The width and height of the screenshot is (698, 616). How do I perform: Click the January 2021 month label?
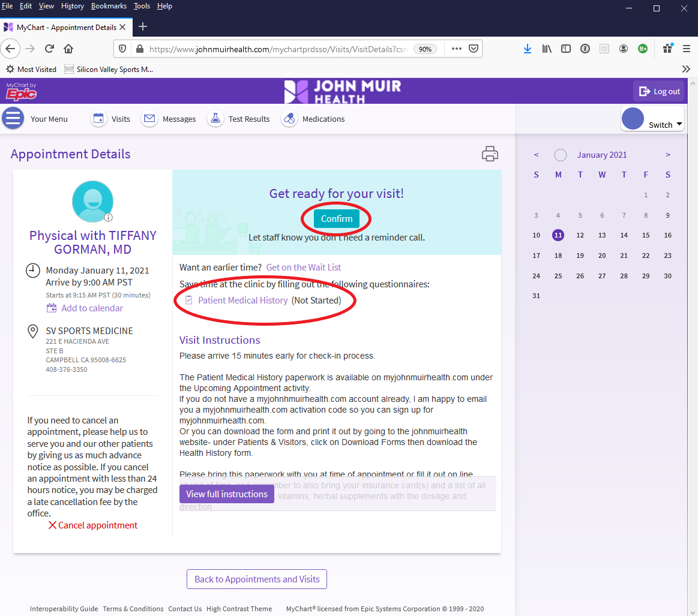[601, 155]
